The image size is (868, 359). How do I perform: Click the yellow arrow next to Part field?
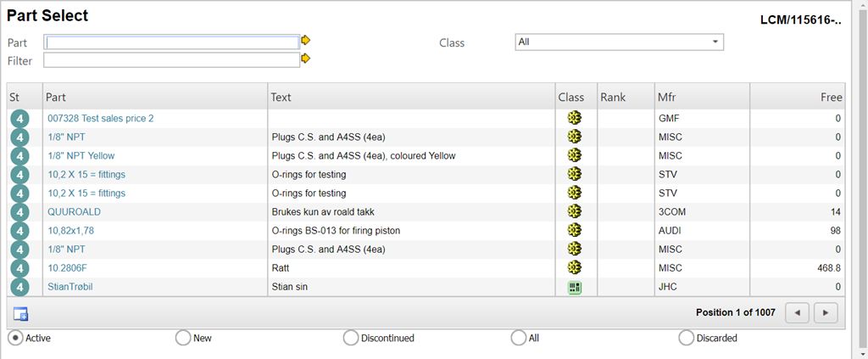pyautogui.click(x=306, y=41)
